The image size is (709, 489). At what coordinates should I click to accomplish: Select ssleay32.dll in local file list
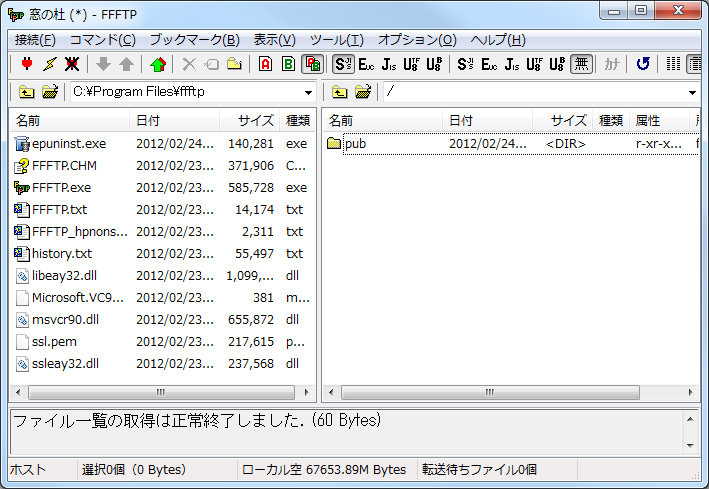point(57,364)
